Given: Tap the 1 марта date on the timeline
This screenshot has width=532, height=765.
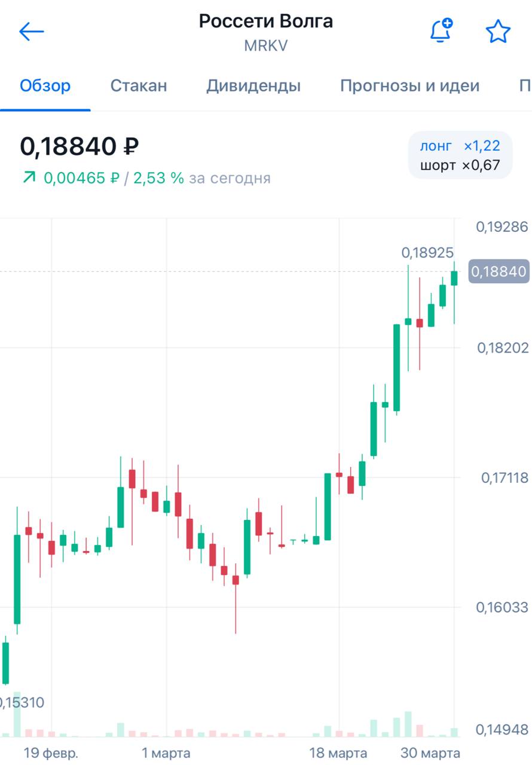Looking at the screenshot, I should pos(166,752).
